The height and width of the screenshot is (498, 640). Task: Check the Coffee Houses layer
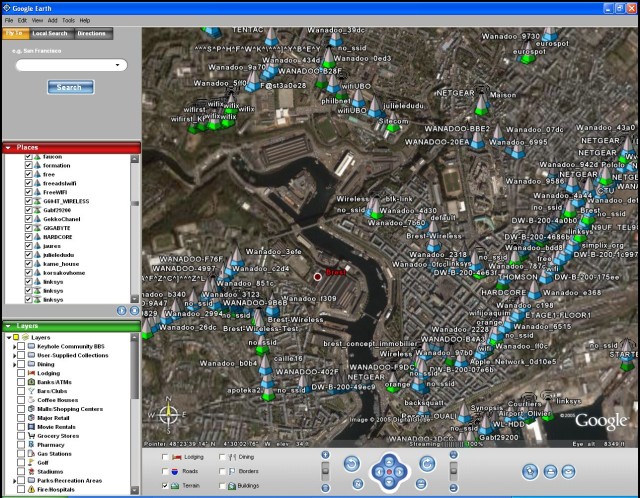pos(20,400)
